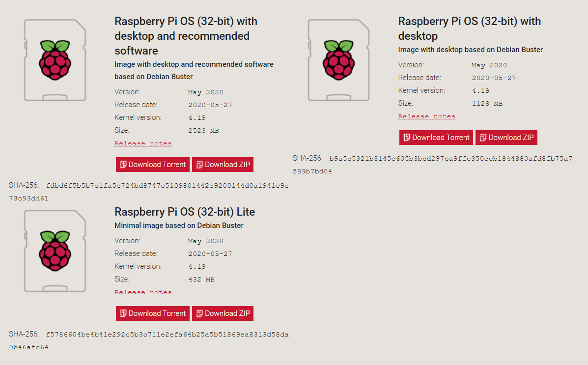Download Torrent for desktop and recommended software

(x=153, y=165)
